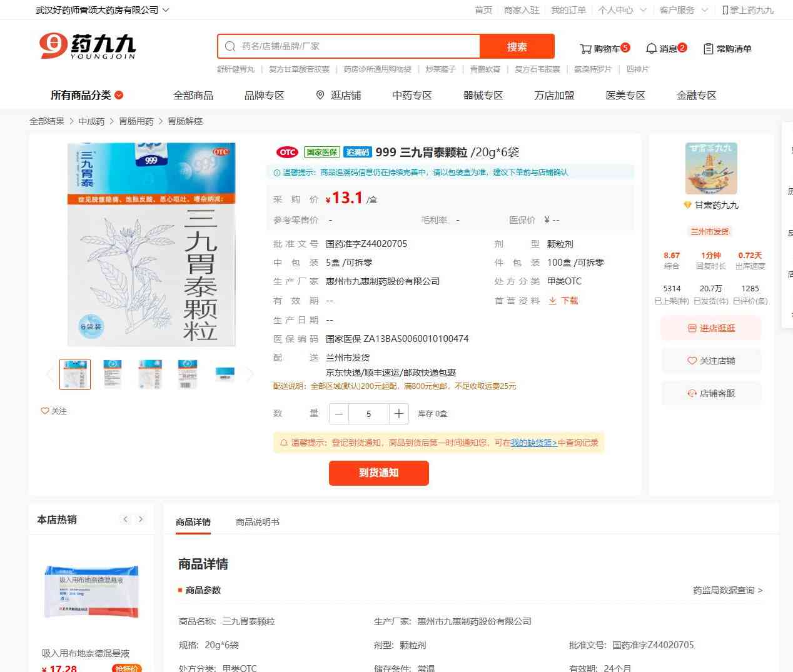Screen dimensions: 793x672
Task: Click the YaoJiuJiu site logo
Action: tap(88, 46)
